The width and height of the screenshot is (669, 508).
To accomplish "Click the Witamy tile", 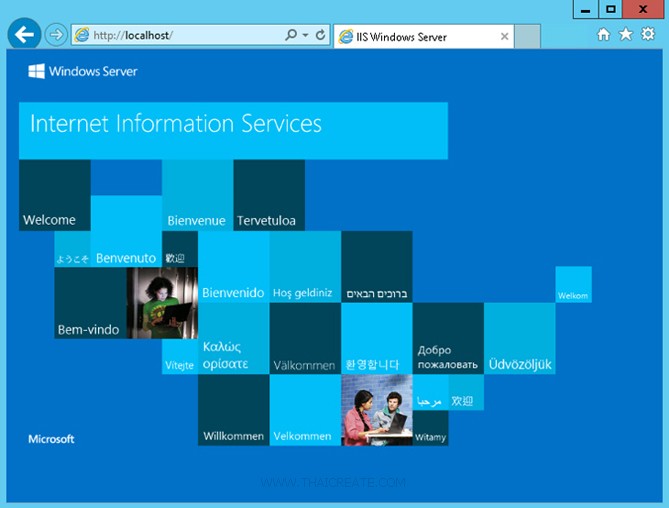I will (430, 428).
